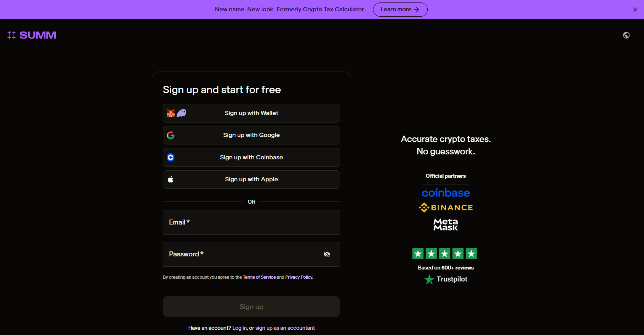
Task: Dismiss the announcement banner
Action: tap(635, 10)
